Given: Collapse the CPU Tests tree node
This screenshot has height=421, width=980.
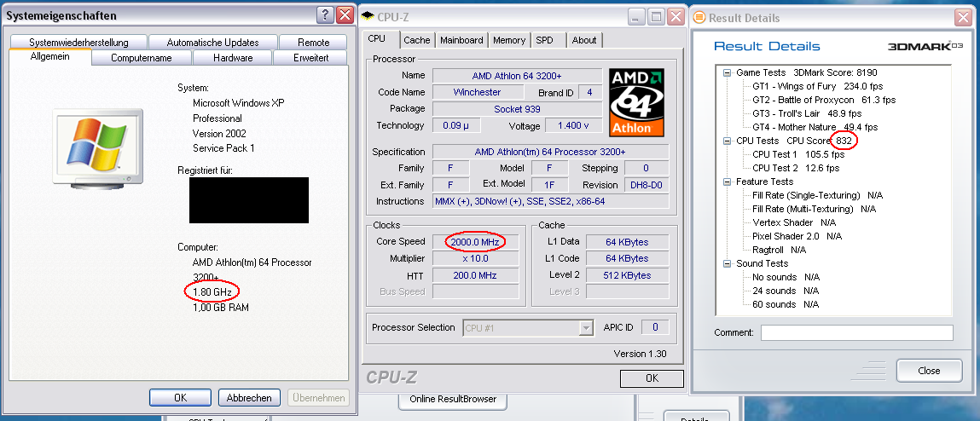Looking at the screenshot, I should click(x=727, y=141).
